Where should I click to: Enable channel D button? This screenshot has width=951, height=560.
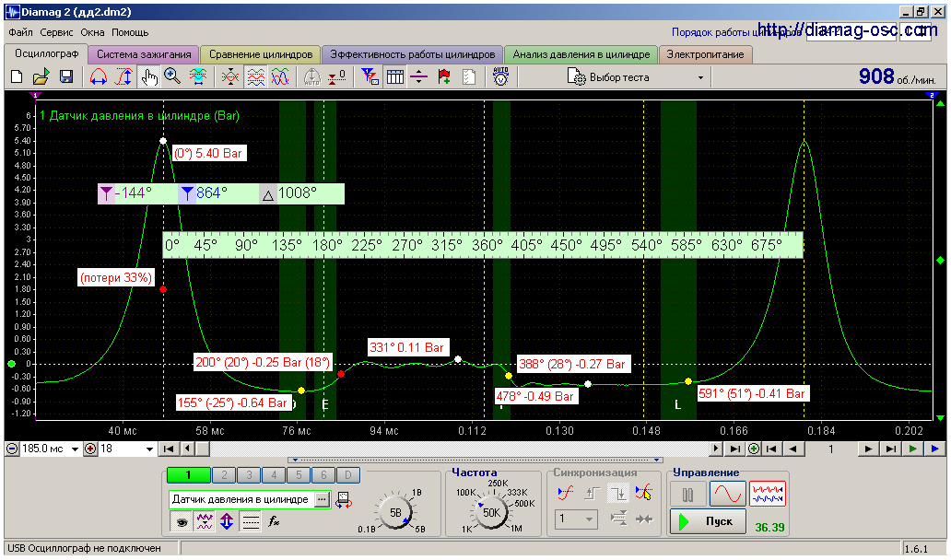(x=347, y=475)
